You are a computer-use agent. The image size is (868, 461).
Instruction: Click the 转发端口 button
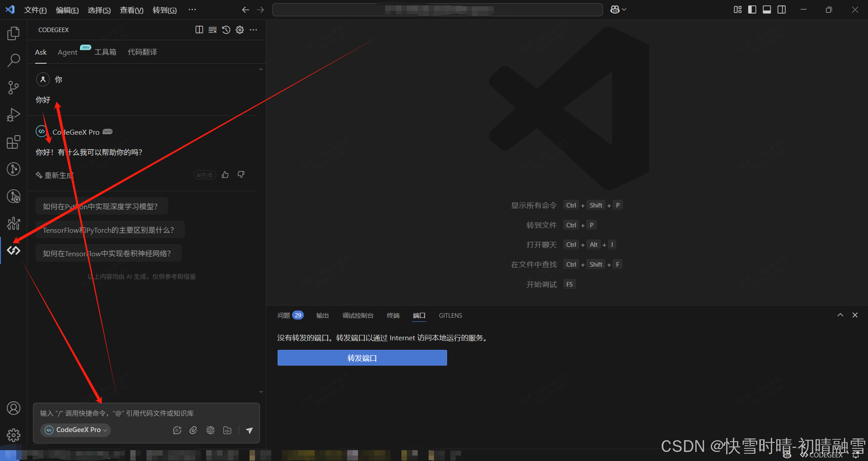362,358
